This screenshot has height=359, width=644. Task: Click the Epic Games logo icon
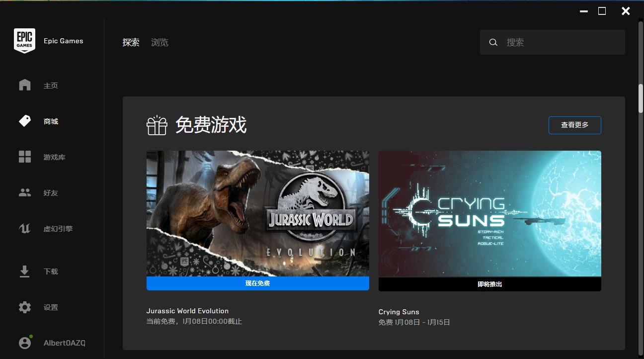24,41
